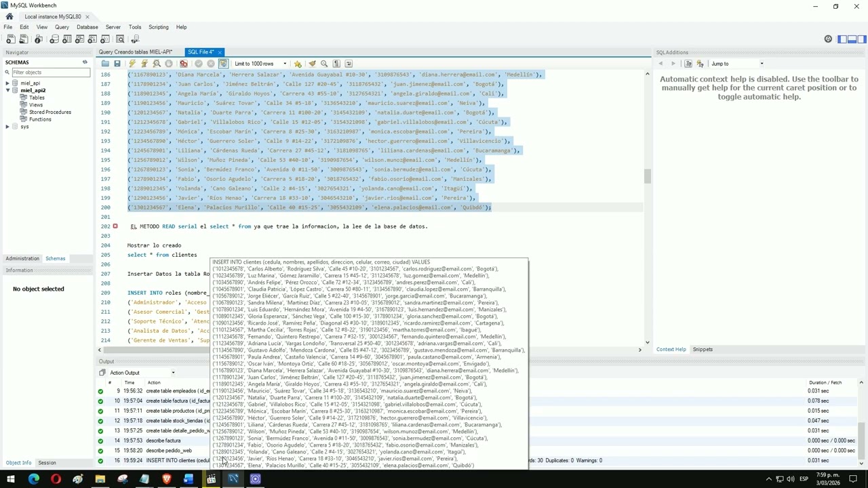Select Stored Procedures under miel_api2
868x488 pixels.
[x=50, y=112]
